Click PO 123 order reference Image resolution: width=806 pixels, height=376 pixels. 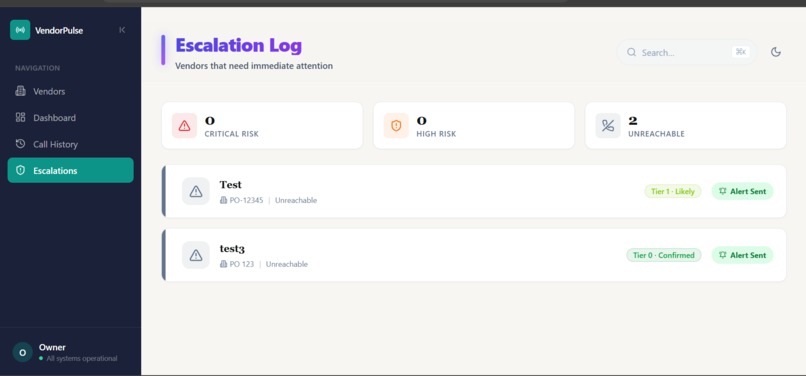(242, 264)
